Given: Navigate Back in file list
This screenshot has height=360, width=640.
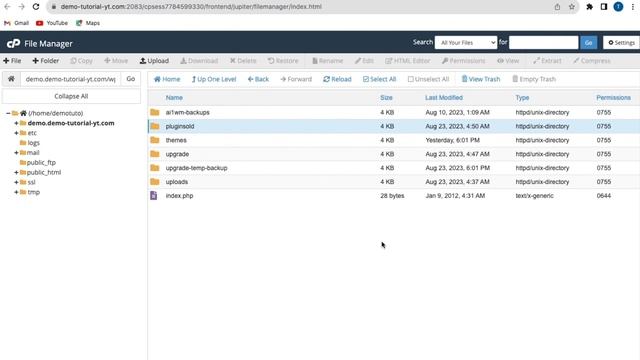Looking at the screenshot, I should [x=258, y=79].
